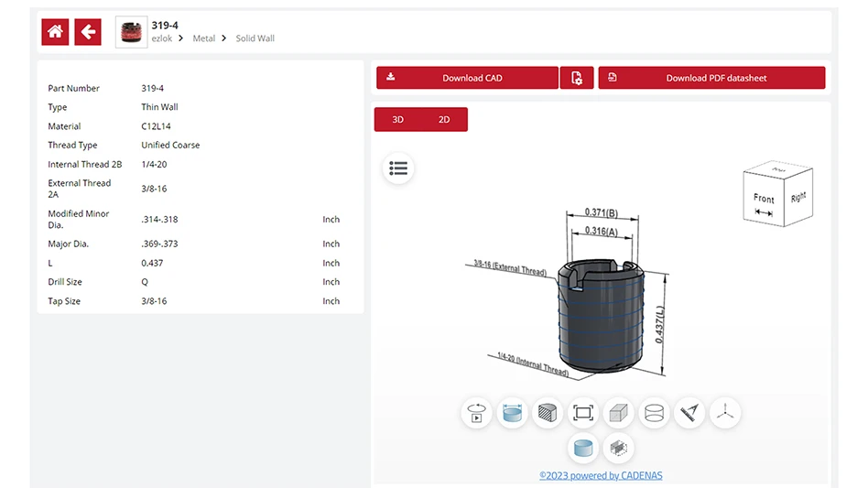This screenshot has width=868, height=488.
Task: Open CAD format settings next to Download CAD
Action: click(x=577, y=78)
